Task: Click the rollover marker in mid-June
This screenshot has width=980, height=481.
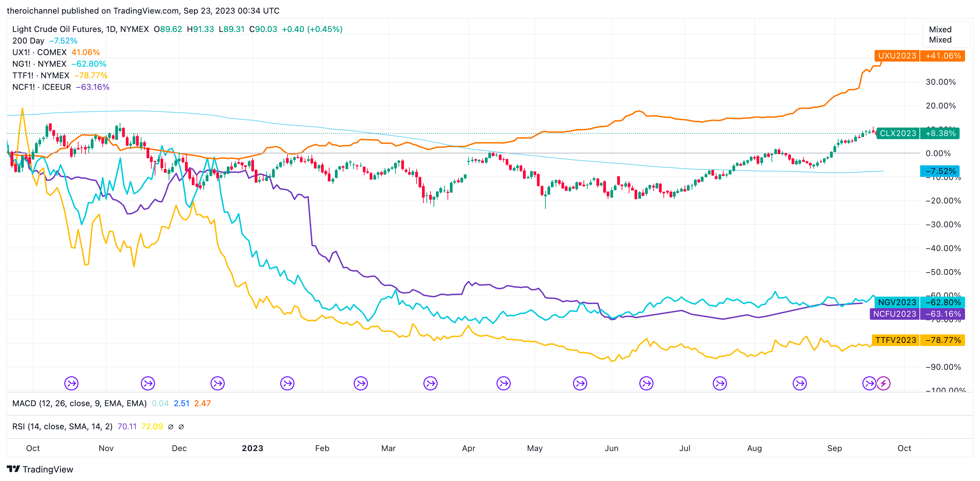Action: tap(646, 383)
